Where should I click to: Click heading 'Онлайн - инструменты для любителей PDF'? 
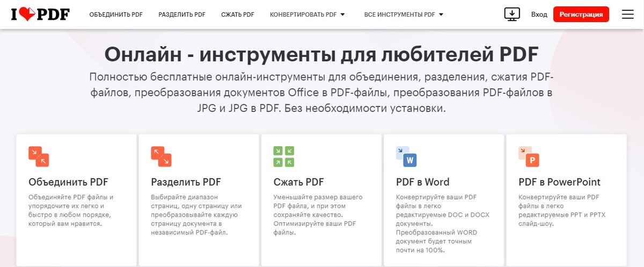point(321,55)
